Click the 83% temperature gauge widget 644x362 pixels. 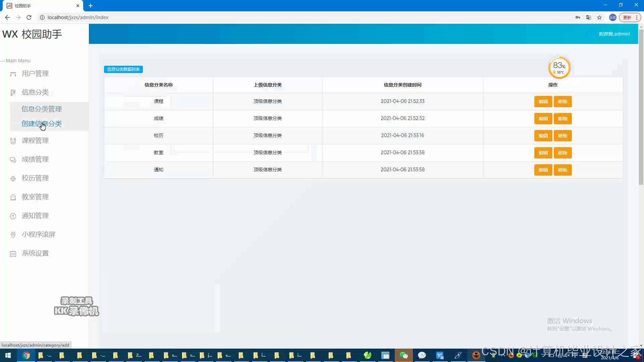559,68
